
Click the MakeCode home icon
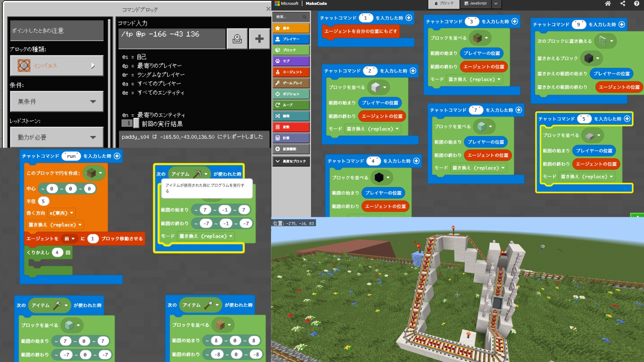(x=608, y=4)
